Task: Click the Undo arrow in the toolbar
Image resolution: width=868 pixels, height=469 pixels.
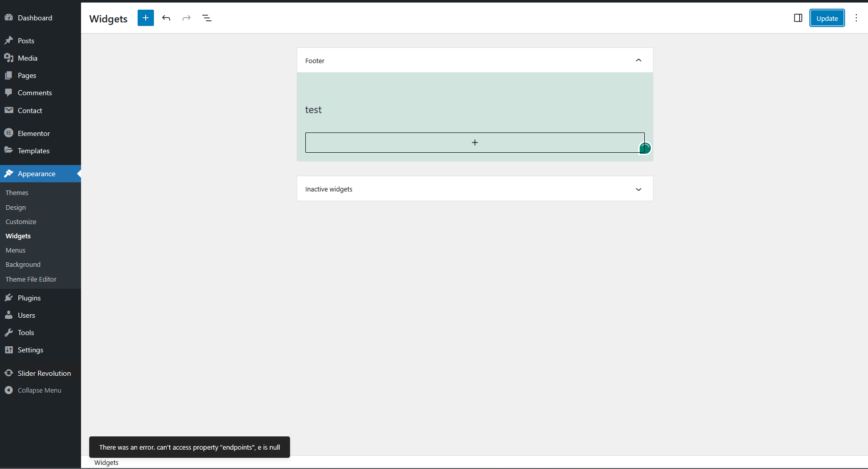Action: click(166, 18)
